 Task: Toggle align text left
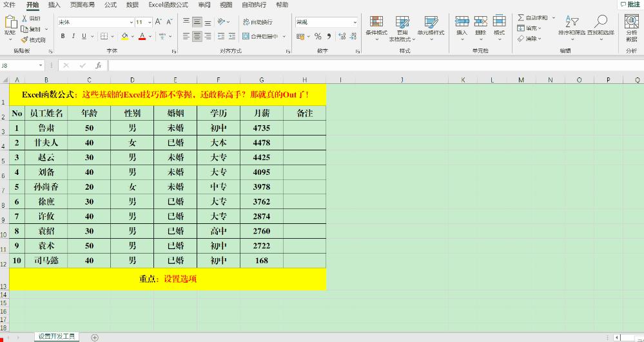click(186, 36)
